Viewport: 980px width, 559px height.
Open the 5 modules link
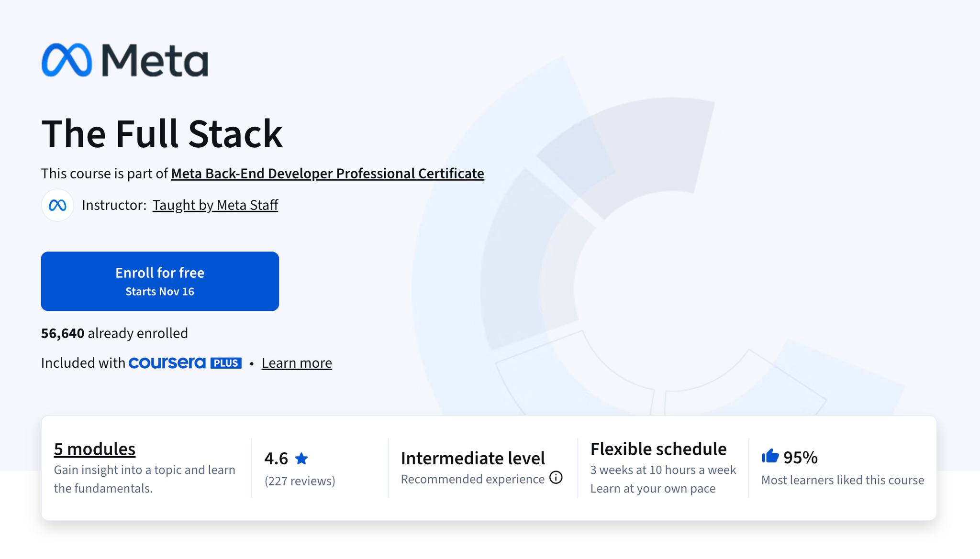[x=95, y=449]
